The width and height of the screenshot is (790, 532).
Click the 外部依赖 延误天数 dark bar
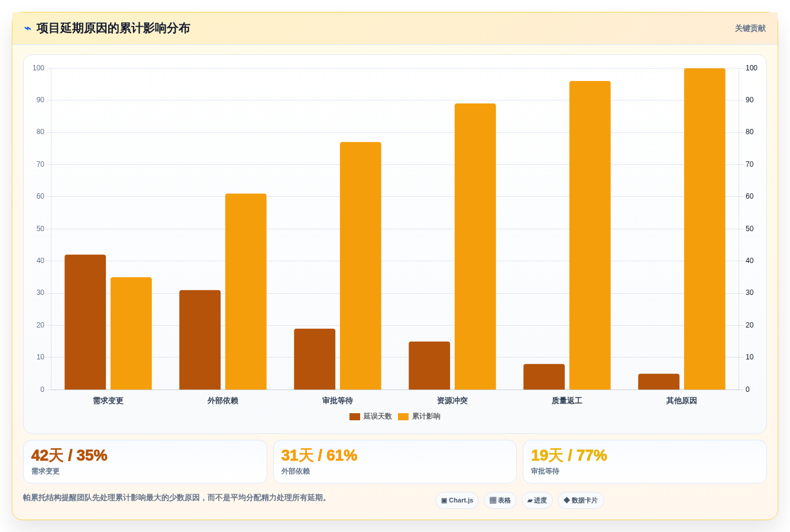[x=200, y=340]
